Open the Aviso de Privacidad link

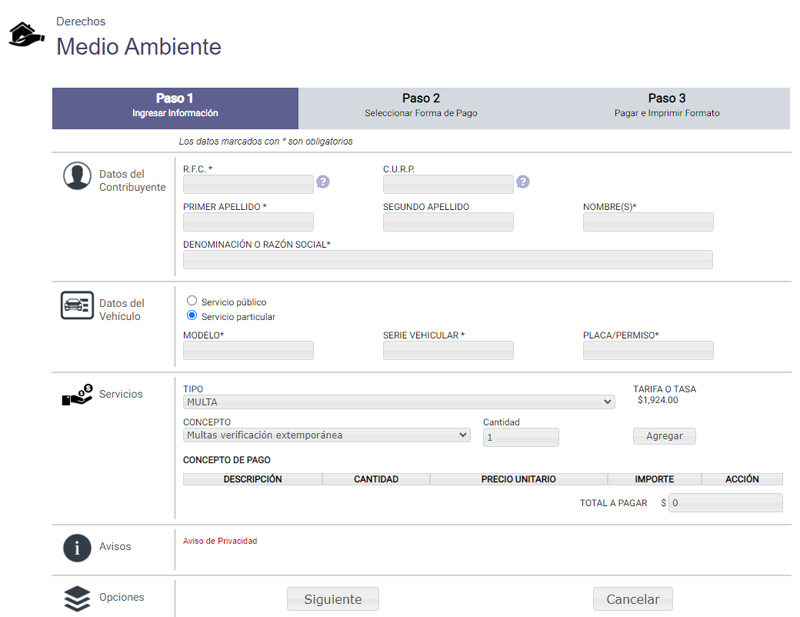(220, 541)
